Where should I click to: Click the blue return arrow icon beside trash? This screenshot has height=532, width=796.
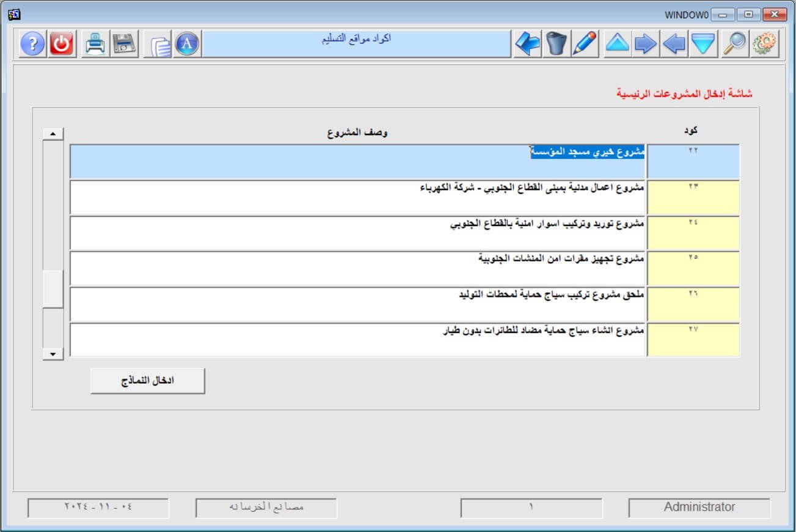pos(527,44)
